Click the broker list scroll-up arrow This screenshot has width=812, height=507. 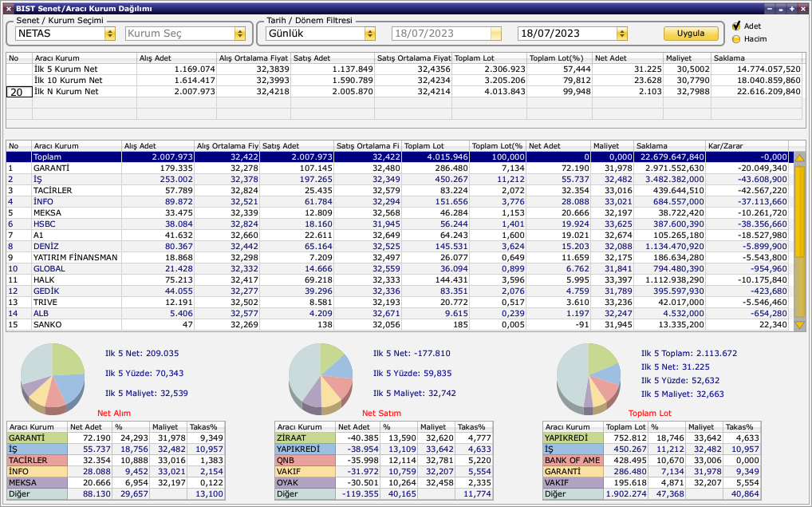tap(799, 157)
